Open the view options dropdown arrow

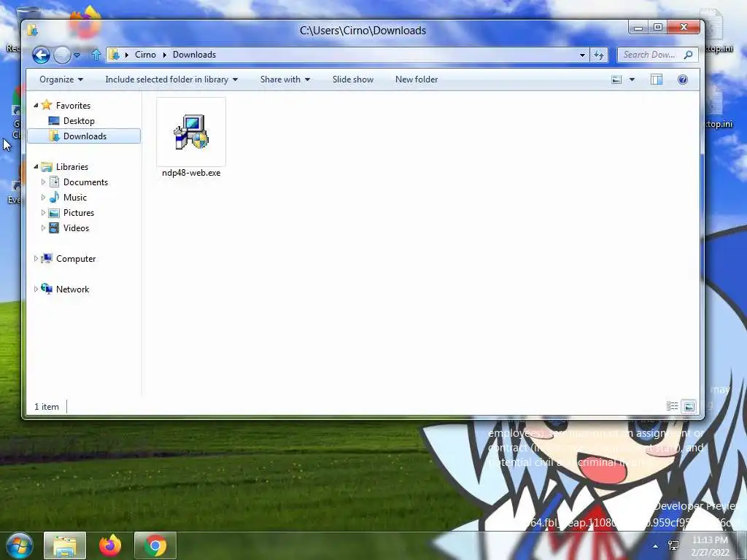(632, 79)
